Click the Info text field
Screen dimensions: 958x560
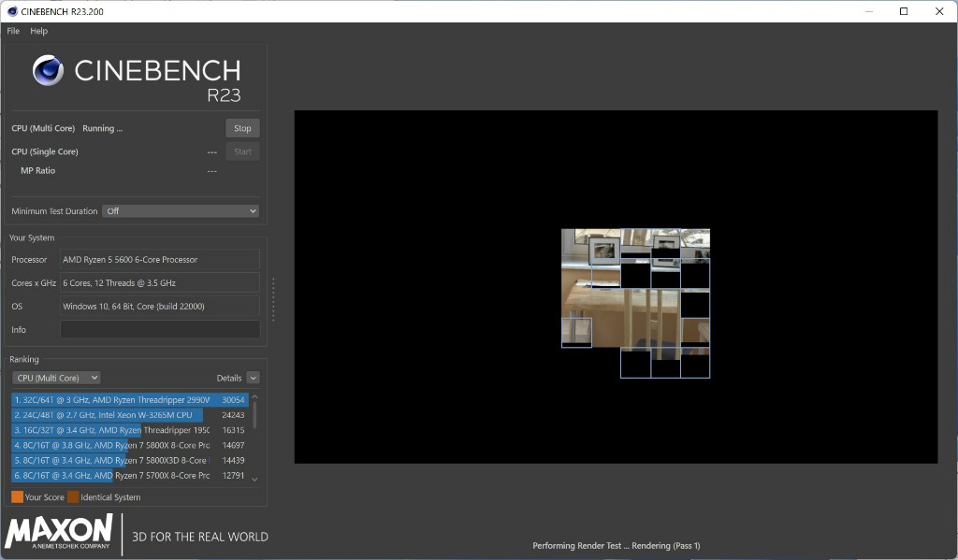point(160,329)
